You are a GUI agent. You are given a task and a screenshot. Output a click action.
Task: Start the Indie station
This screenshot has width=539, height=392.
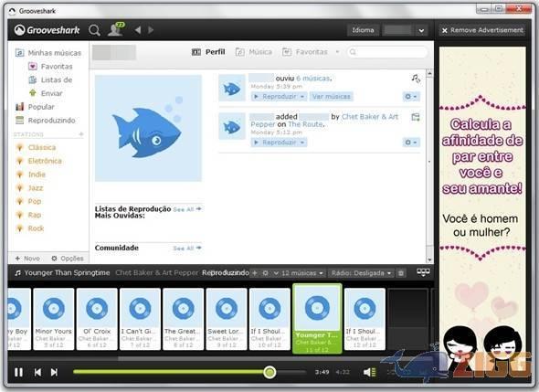pos(31,175)
